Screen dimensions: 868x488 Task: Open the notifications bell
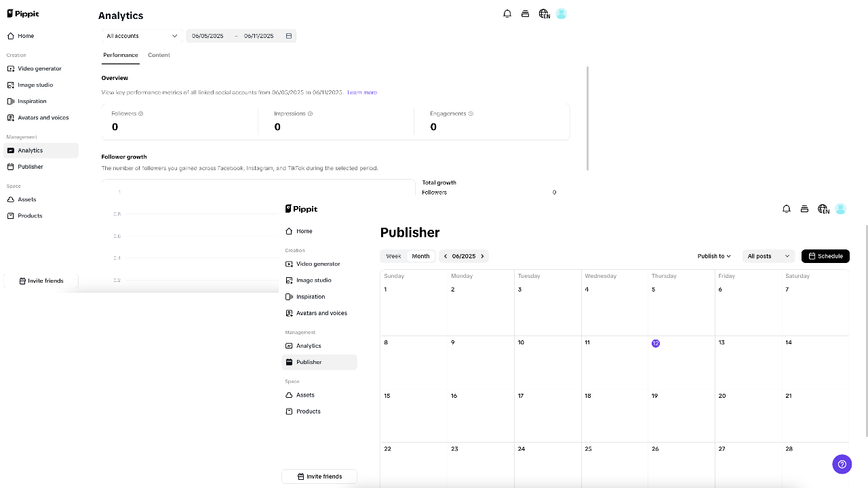tap(787, 209)
